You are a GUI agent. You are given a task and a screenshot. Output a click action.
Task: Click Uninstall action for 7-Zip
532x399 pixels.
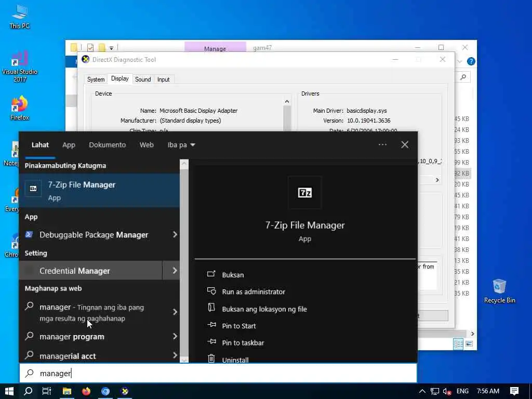pyautogui.click(x=235, y=360)
